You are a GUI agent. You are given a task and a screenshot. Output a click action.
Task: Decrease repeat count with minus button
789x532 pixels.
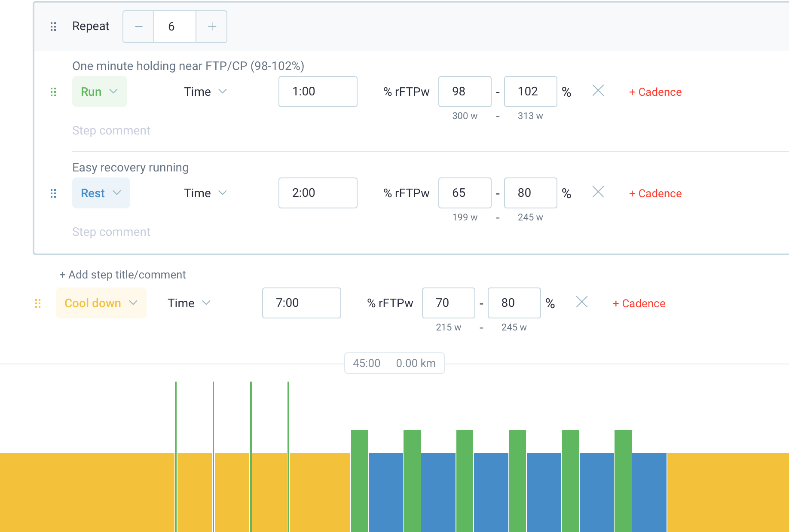click(138, 27)
